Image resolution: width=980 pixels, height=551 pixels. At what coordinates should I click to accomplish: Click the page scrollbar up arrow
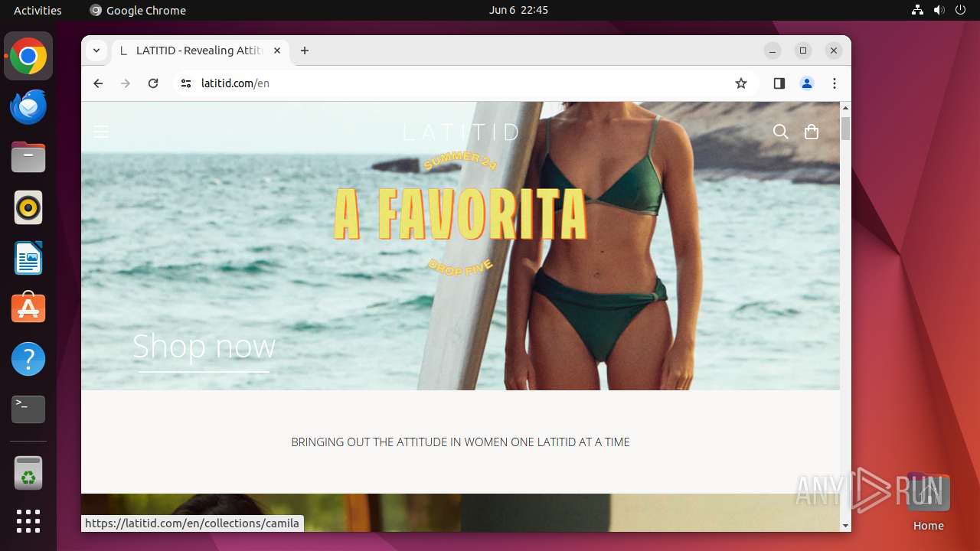pos(845,108)
